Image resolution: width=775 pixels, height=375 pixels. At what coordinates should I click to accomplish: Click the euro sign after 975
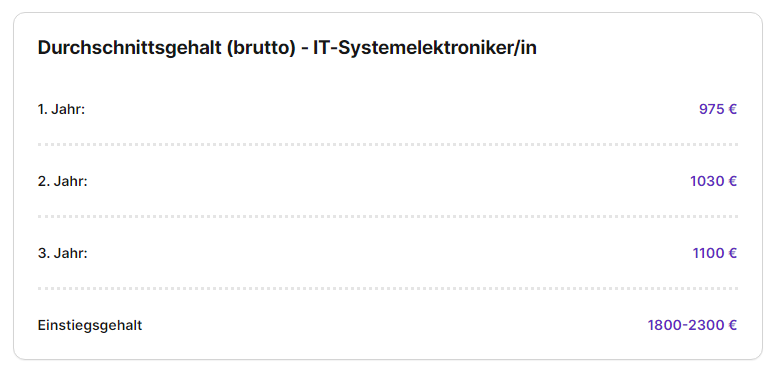point(732,110)
